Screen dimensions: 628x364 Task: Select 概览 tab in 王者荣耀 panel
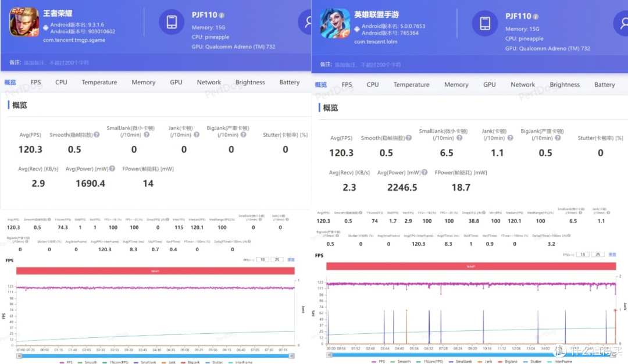point(10,82)
